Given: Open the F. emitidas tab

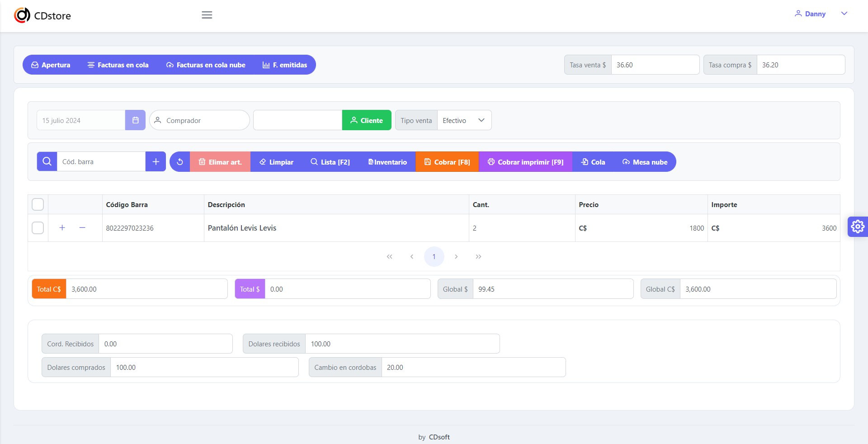Looking at the screenshot, I should (285, 65).
